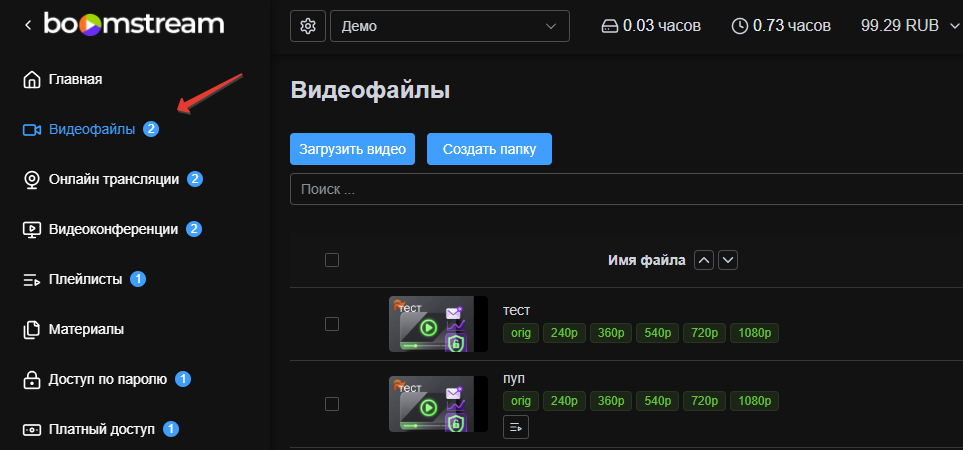Click into the Поиск search field
963x450 pixels.
pos(626,189)
